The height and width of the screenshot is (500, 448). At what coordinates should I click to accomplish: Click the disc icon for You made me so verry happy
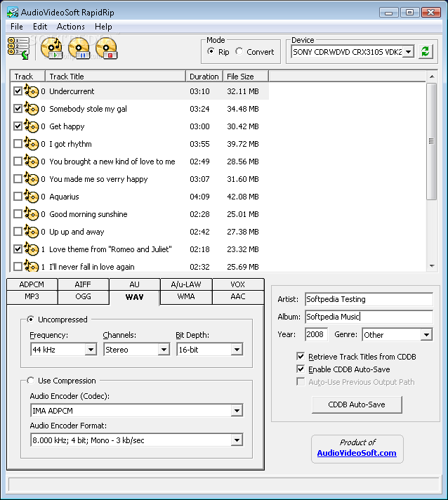(x=32, y=179)
